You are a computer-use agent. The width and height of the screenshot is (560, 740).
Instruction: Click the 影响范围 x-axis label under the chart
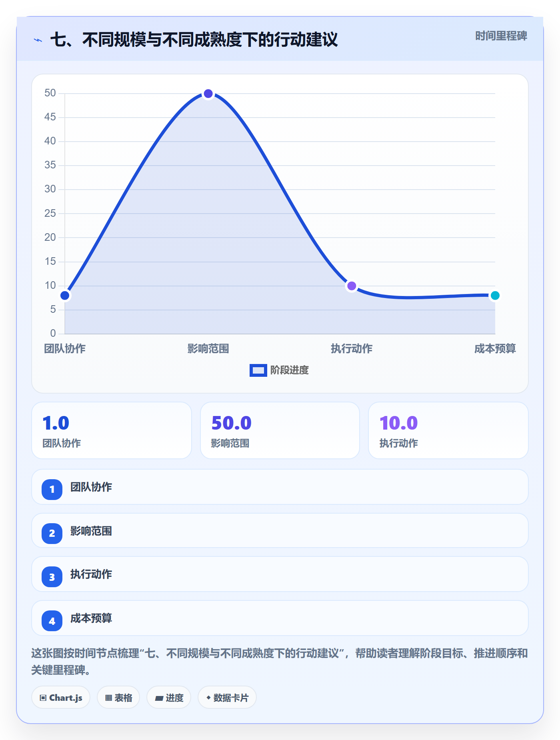tap(208, 349)
